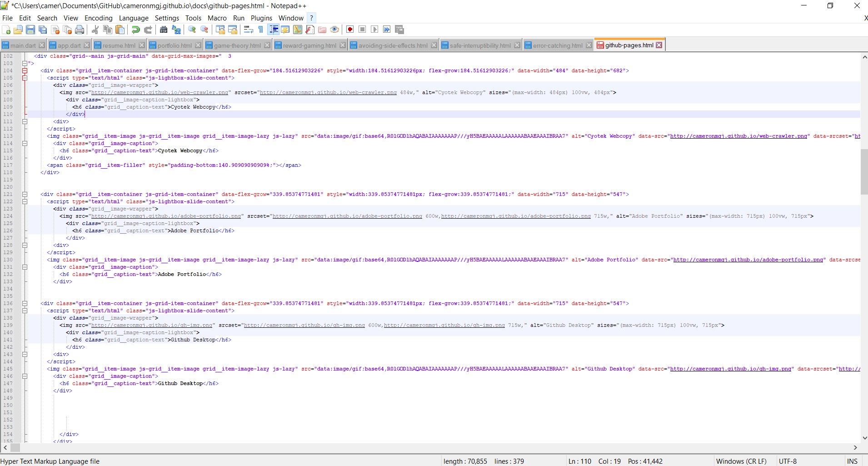Viewport: 868px width, 466px height.
Task: Collapse the fold marker at line 146
Action: [25, 376]
